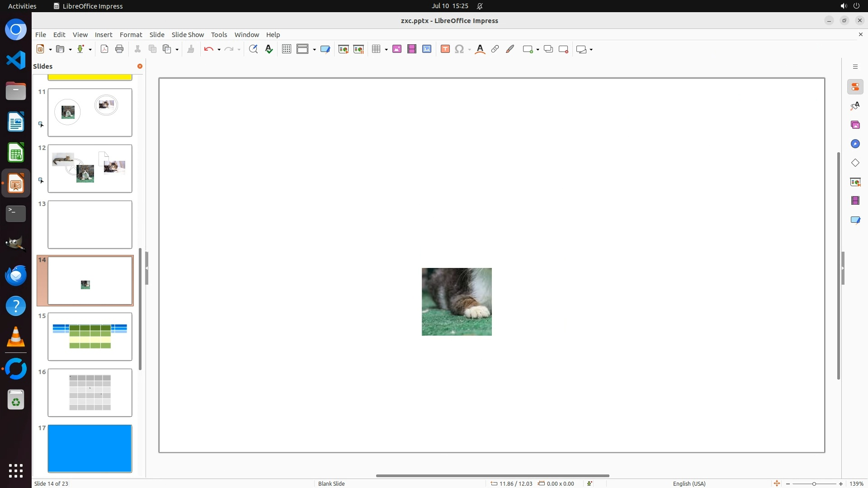Insert a text box with toolbar icon
The image size is (868, 488).
coord(445,49)
